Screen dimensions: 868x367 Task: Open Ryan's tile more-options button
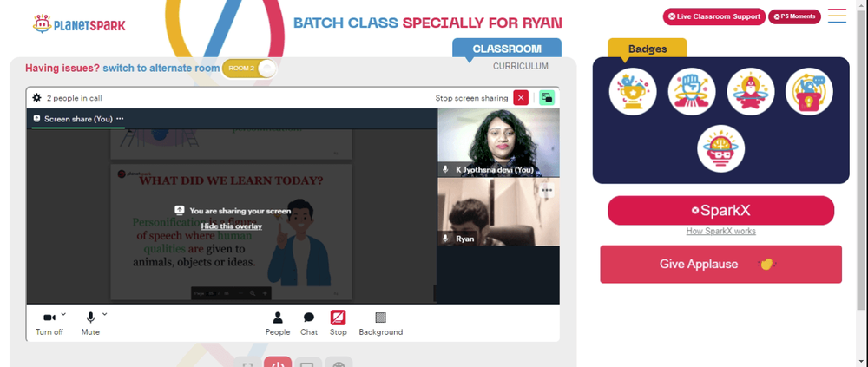click(x=547, y=190)
